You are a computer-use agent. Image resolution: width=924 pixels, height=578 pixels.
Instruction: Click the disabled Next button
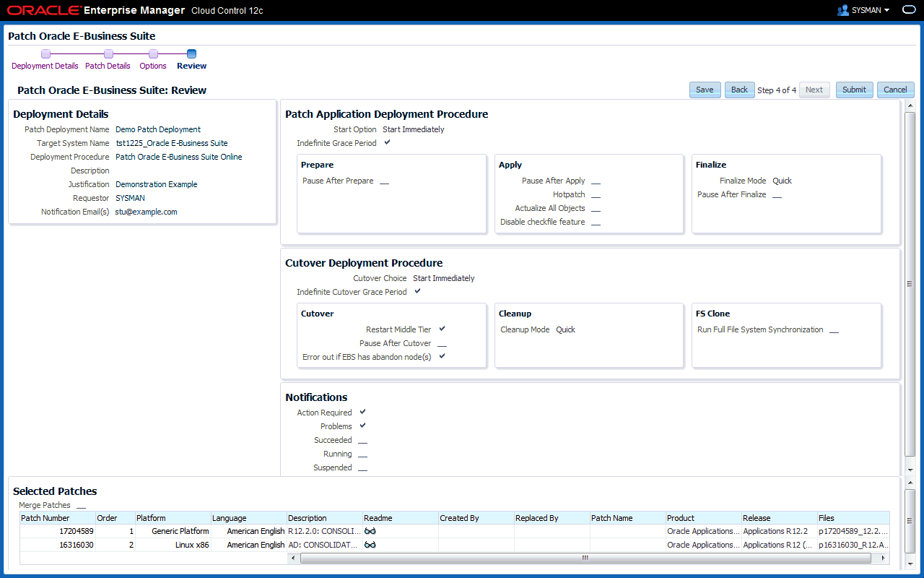point(814,90)
